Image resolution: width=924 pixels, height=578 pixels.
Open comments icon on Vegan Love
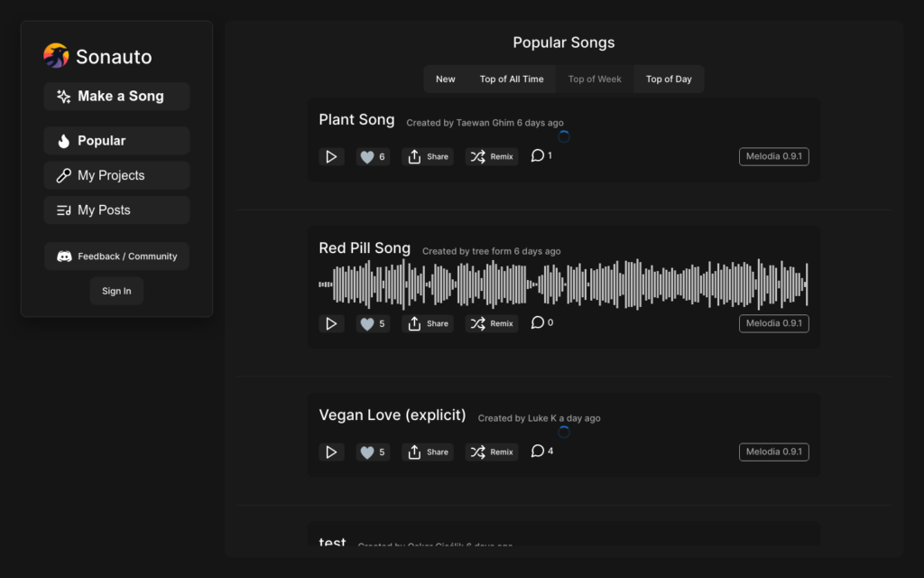coord(538,452)
